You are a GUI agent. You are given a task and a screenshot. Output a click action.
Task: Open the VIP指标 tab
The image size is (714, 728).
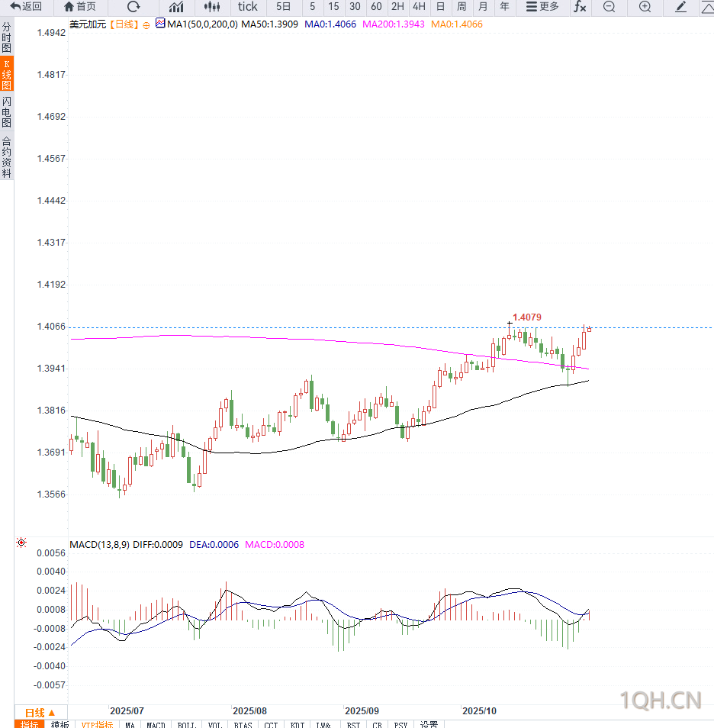pos(97,724)
